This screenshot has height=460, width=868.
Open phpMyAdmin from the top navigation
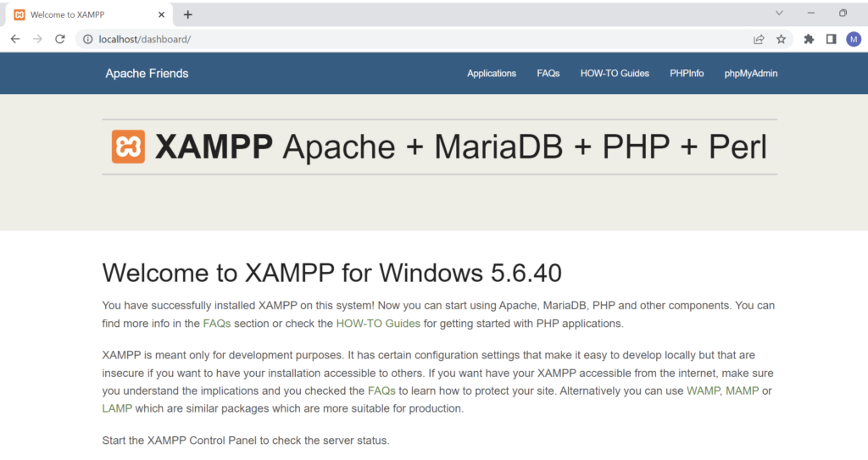[x=750, y=74]
